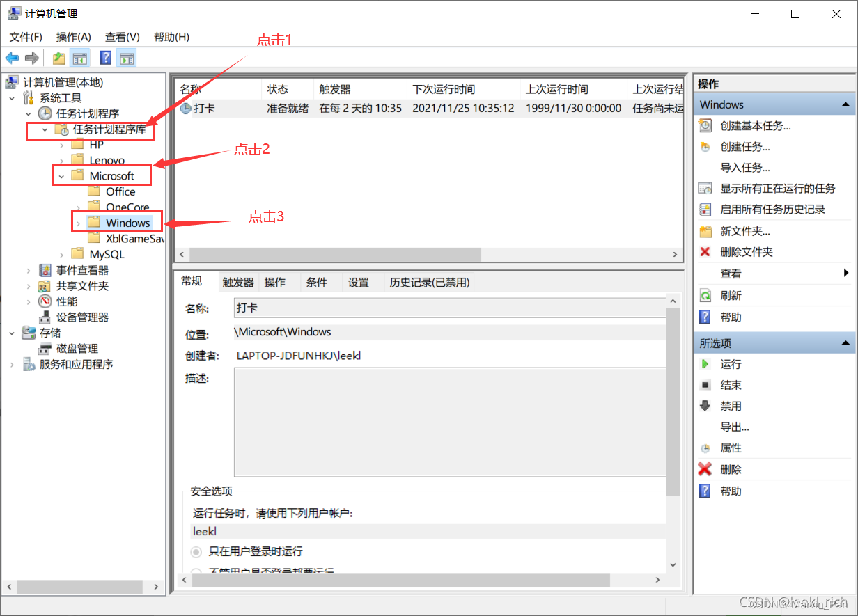This screenshot has width=858, height=616.
Task: Click the 创建任务 icon in the actions pane
Action: tap(705, 146)
